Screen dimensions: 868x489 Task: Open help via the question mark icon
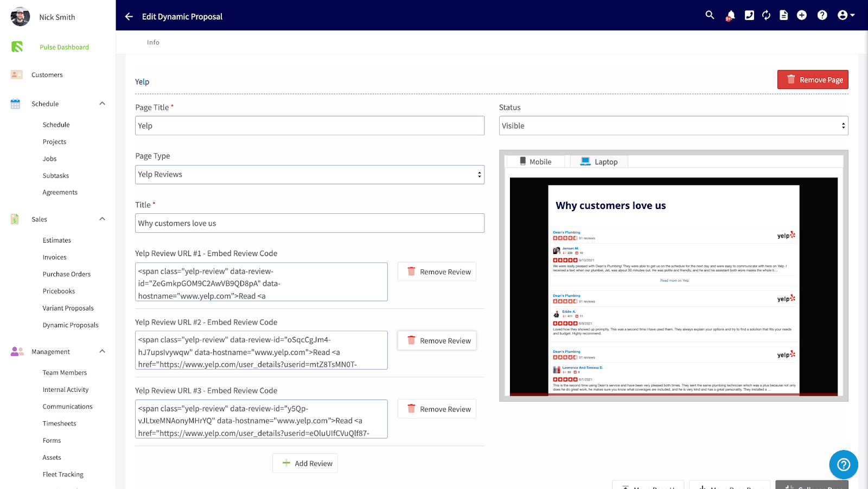[x=821, y=15]
